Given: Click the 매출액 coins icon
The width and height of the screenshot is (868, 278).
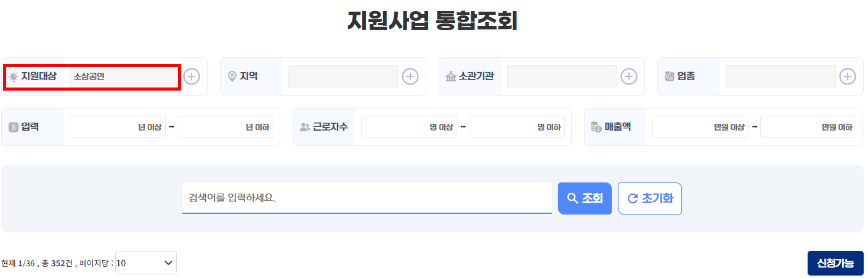Looking at the screenshot, I should (596, 127).
